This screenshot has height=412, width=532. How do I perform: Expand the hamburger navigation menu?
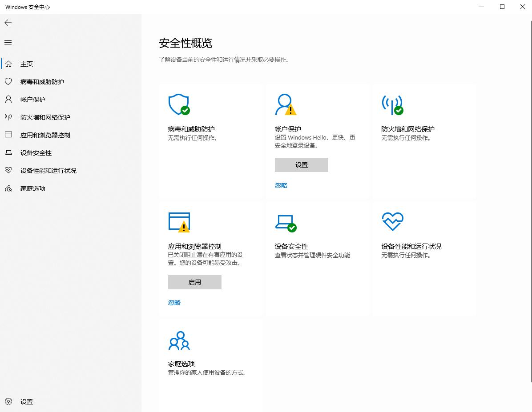click(x=8, y=42)
